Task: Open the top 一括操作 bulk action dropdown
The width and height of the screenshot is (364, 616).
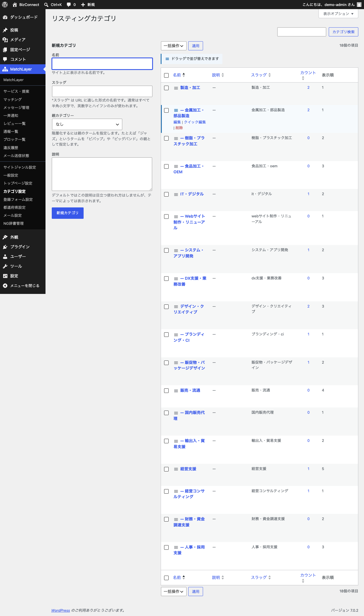Action: [x=174, y=46]
